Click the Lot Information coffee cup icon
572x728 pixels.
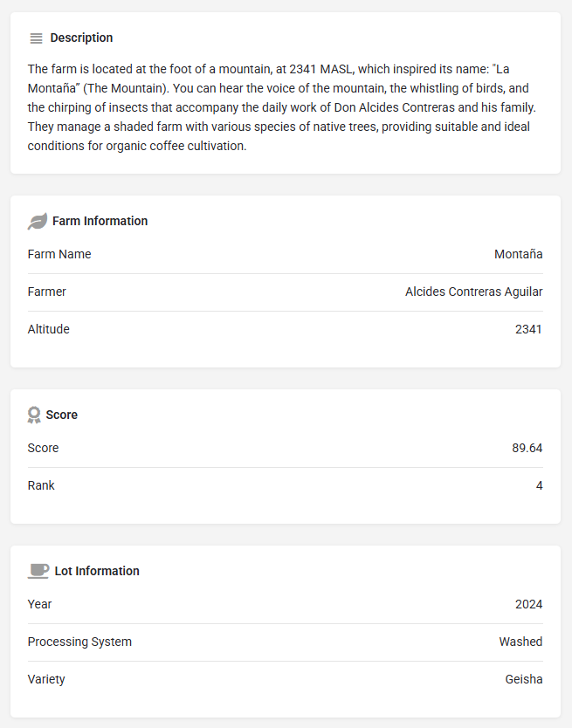pyautogui.click(x=38, y=571)
